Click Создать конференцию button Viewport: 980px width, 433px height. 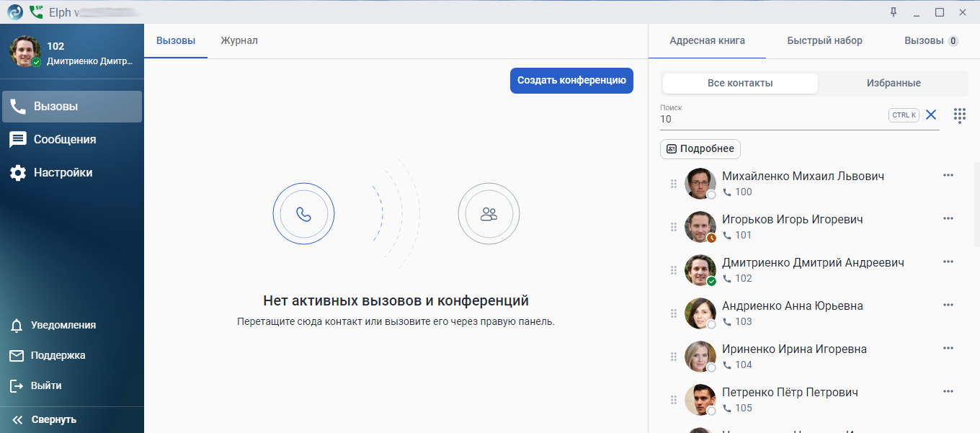tap(571, 81)
